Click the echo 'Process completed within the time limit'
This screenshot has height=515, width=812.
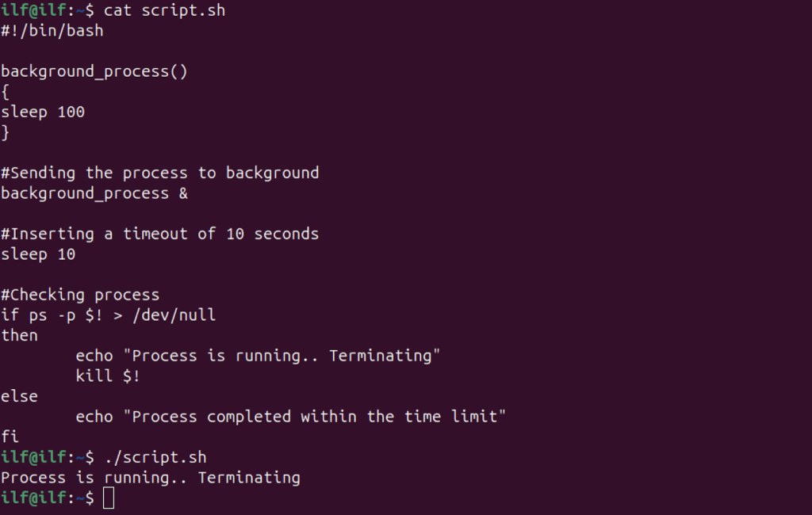pyautogui.click(x=290, y=417)
